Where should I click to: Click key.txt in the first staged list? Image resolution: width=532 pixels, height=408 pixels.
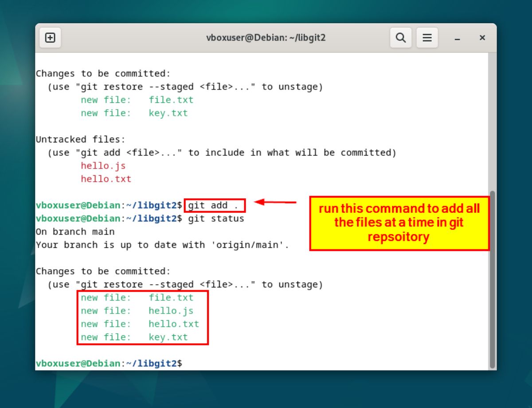(x=168, y=113)
